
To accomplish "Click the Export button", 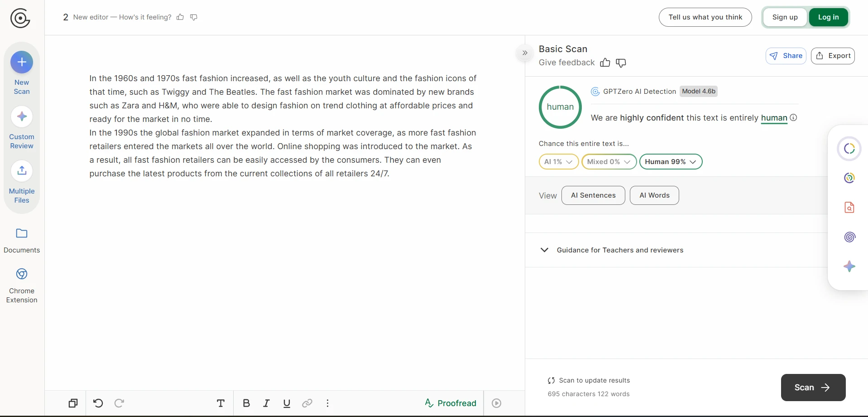I will pos(833,56).
